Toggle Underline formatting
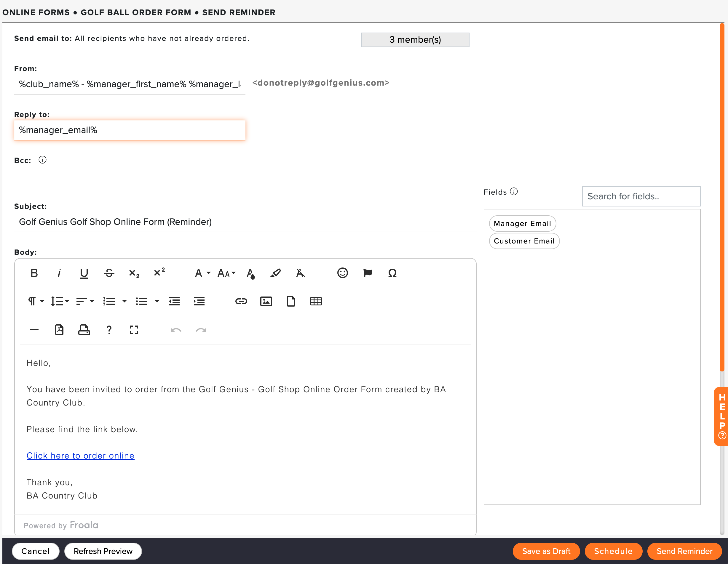Viewport: 728px width, 564px height. [x=84, y=273]
